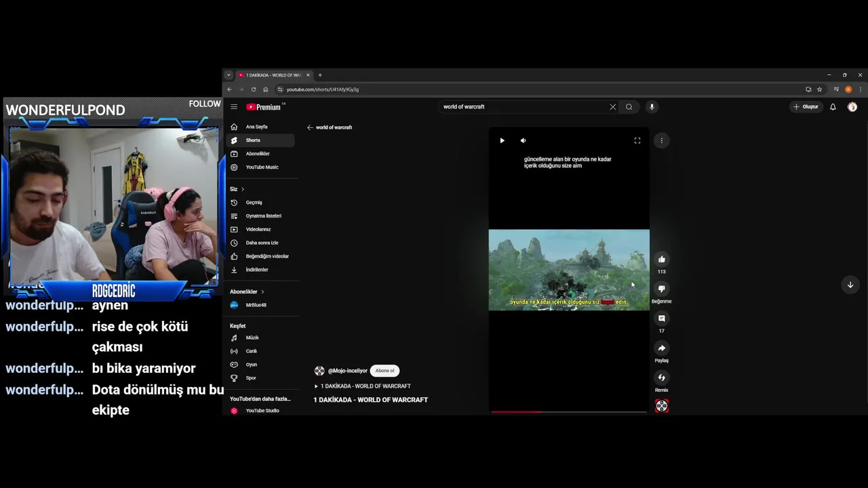The image size is (868, 488).
Task: Open the comments (17)
Action: 661,319
